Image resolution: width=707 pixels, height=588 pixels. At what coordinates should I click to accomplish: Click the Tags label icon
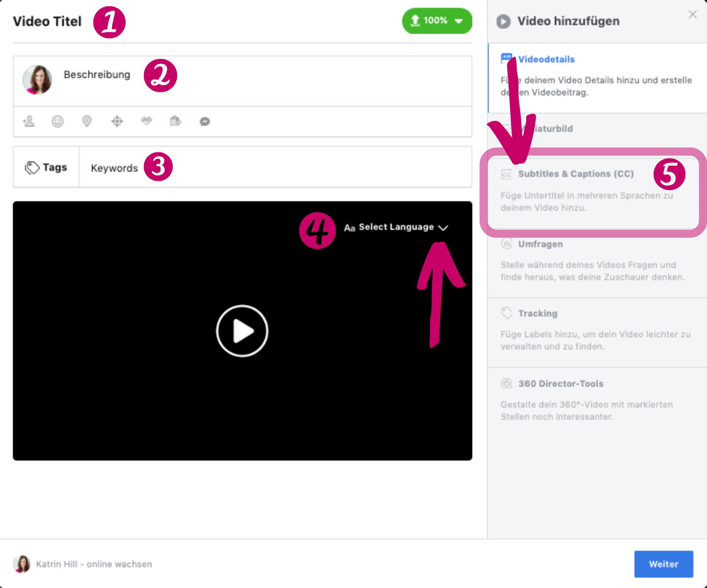(32, 168)
